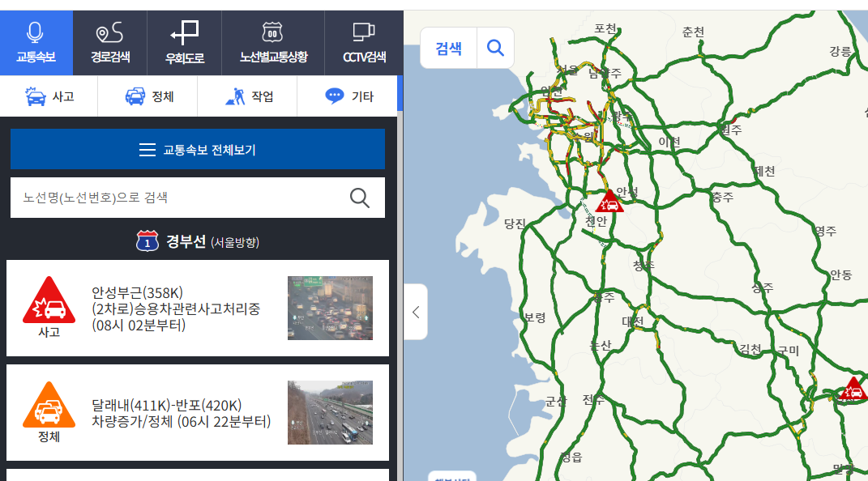Select the 달래내(411K)-반포(420K) congestion report text
This screenshot has width=868, height=481.
[x=181, y=414]
